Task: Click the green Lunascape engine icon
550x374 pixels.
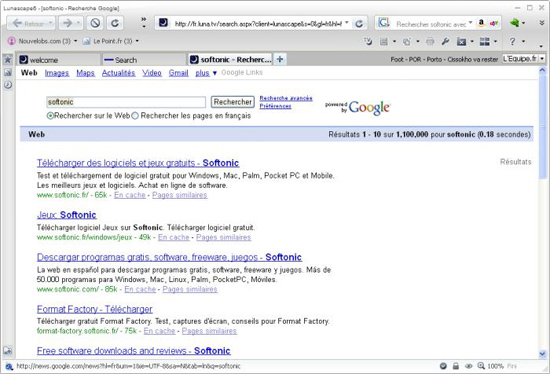Action: pos(515,23)
